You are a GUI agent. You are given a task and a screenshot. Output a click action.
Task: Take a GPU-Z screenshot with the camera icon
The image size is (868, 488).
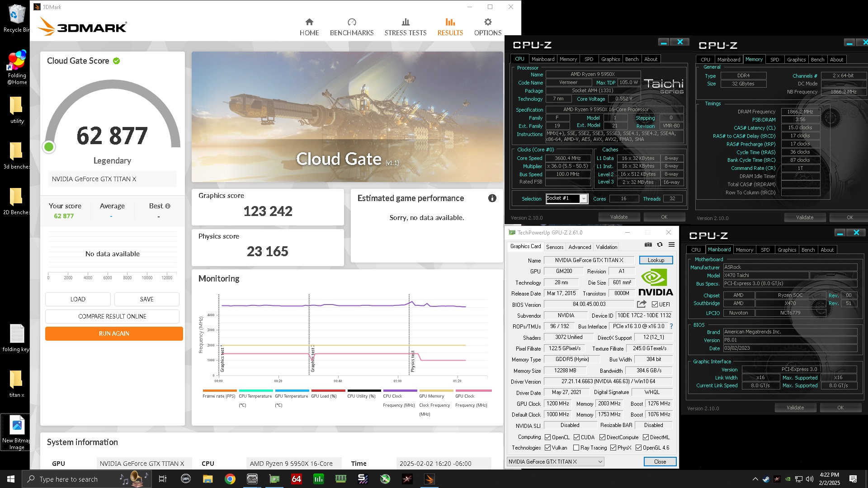pos(648,244)
